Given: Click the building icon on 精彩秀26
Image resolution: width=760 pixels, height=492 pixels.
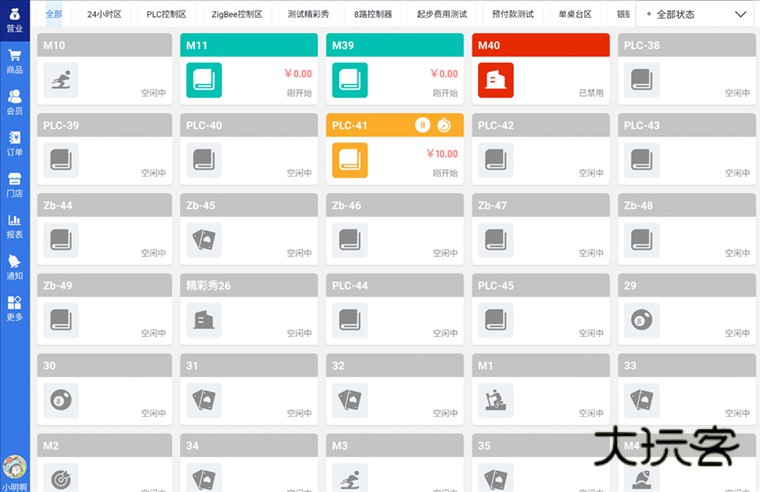Looking at the screenshot, I should 204,320.
